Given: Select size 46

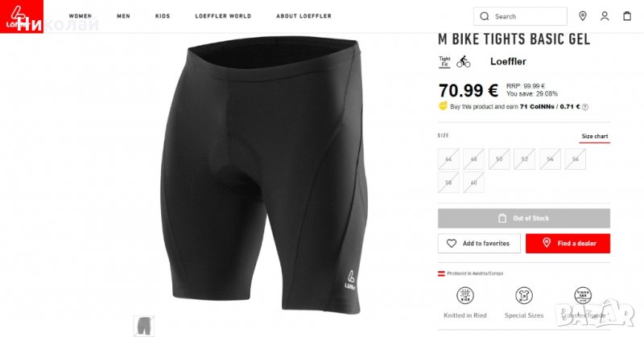Looking at the screenshot, I should pyautogui.click(x=448, y=159).
